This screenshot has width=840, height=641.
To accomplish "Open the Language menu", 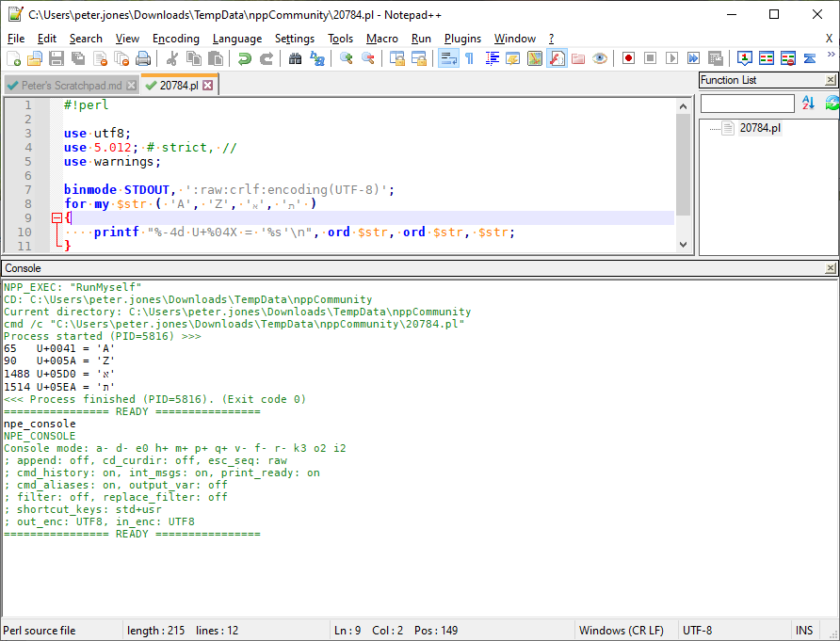I will click(237, 39).
